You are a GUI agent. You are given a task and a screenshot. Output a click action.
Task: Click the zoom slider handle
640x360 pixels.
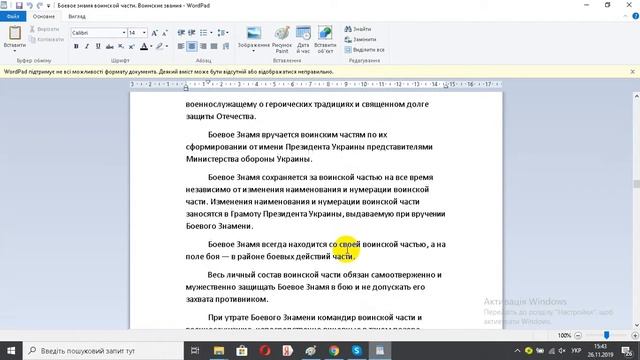pyautogui.click(x=606, y=335)
